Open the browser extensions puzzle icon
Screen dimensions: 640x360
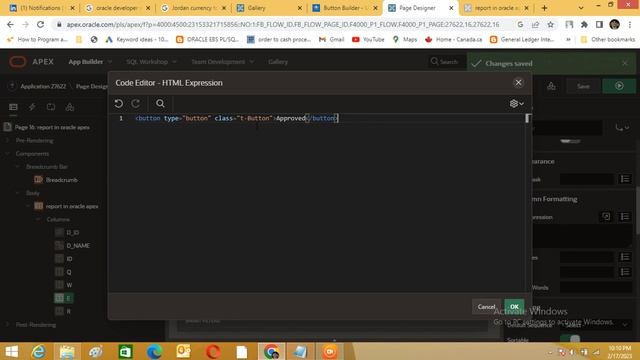coord(584,24)
